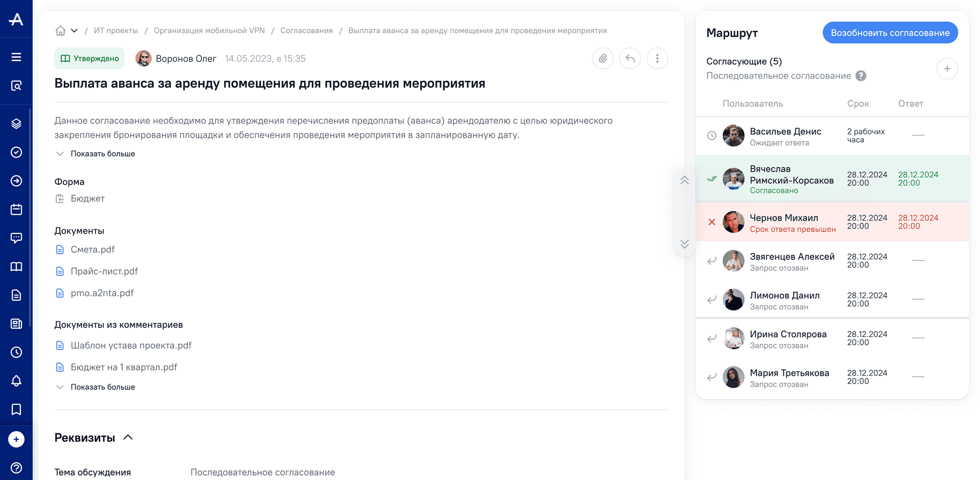Click the help question mark sidebar icon
This screenshot has width=980, height=480.
point(16,467)
